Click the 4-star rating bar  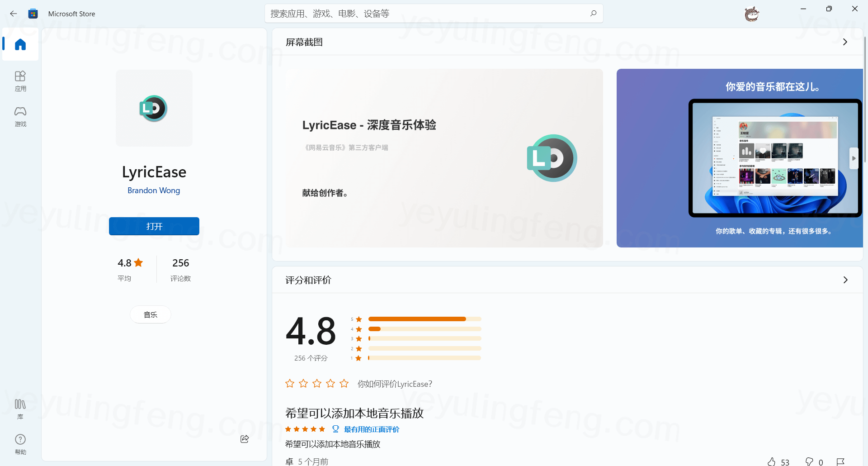425,329
